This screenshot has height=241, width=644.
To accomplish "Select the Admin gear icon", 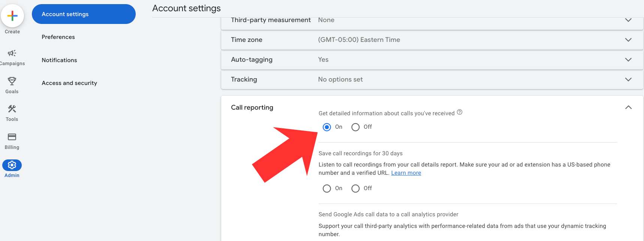I will coord(12,165).
